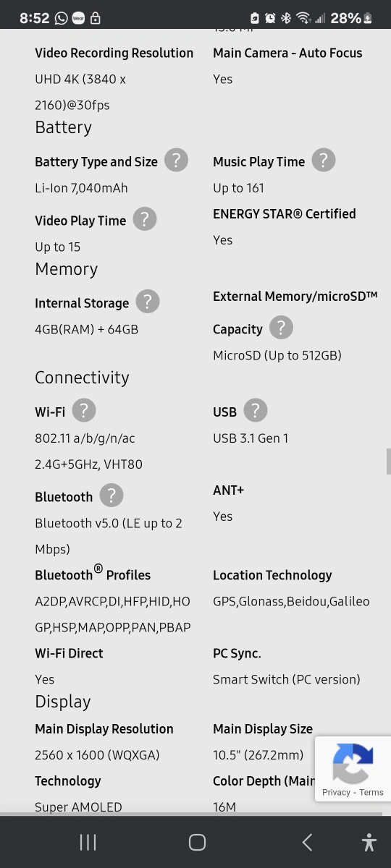Open the reCAPTCHA Terms link
This screenshot has height=868, width=391.
[x=371, y=792]
